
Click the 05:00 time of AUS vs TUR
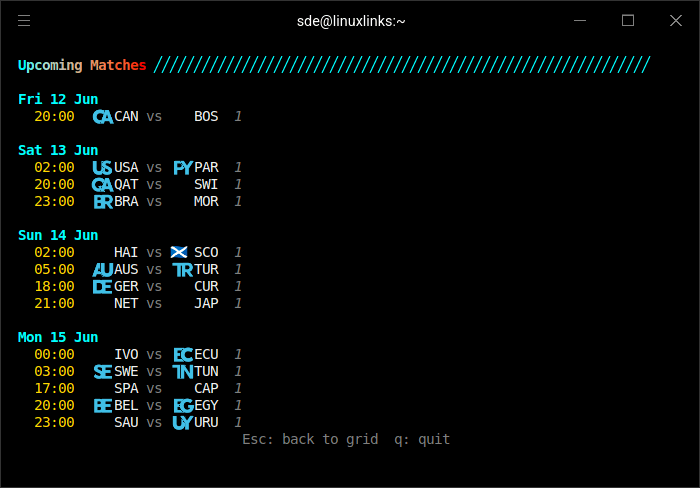coord(54,269)
